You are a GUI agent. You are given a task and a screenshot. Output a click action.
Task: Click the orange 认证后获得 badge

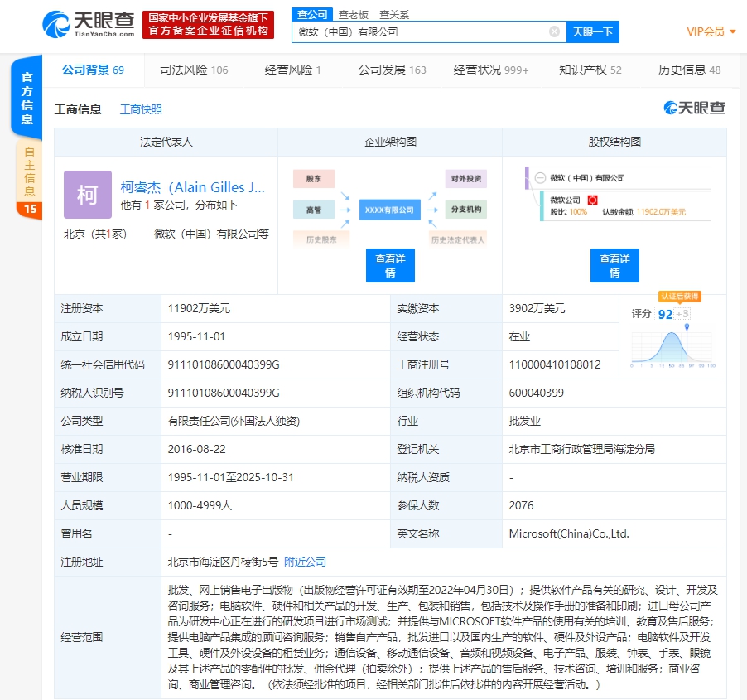coord(679,296)
